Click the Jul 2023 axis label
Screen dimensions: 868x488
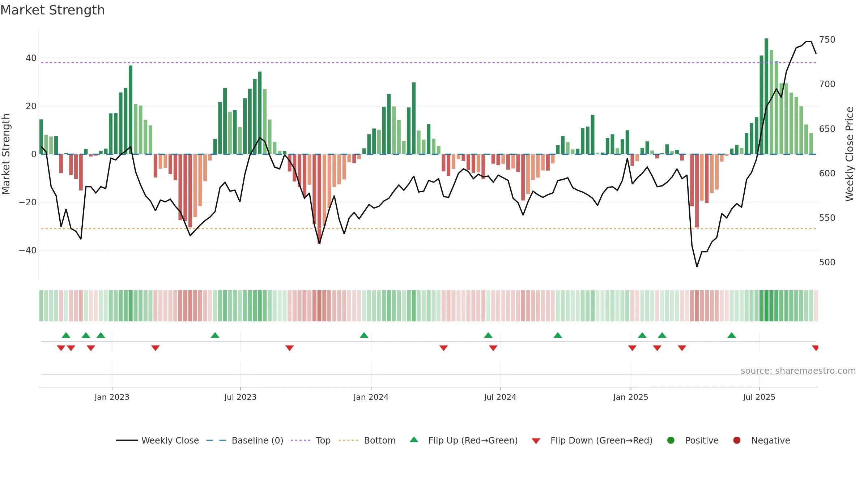coord(241,397)
